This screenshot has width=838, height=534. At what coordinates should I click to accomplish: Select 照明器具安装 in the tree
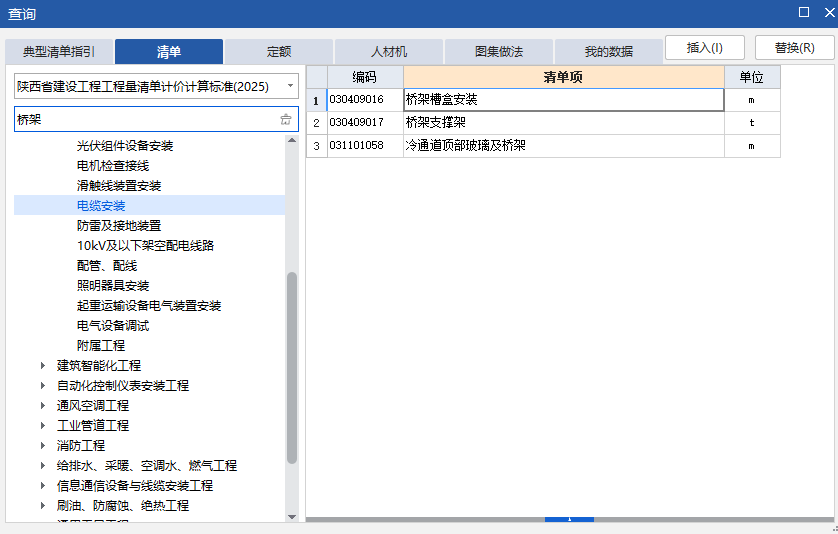(x=113, y=285)
